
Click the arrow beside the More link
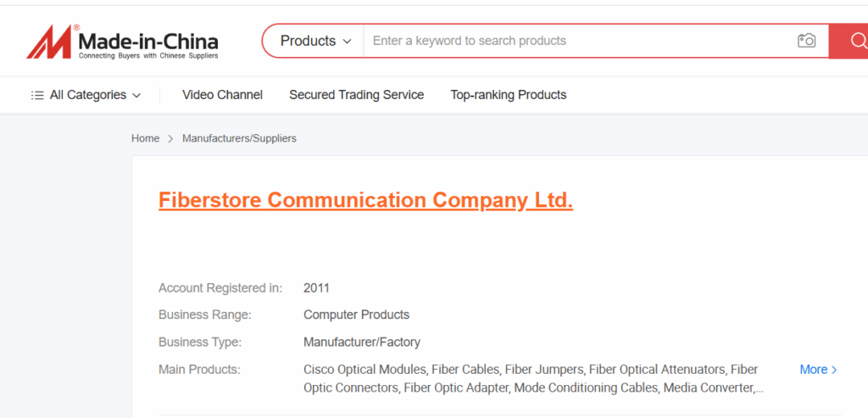[x=834, y=370]
